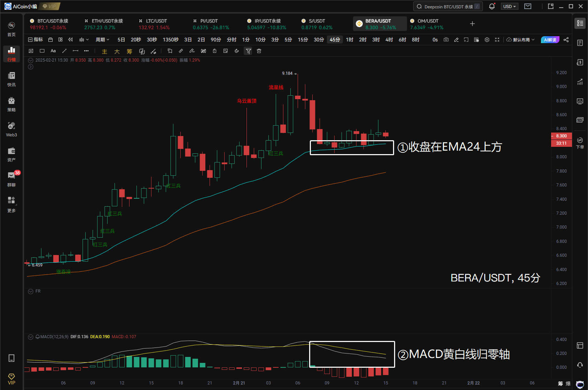Expand the second chevron below chart date
This screenshot has width=588, height=390.
pyautogui.click(x=31, y=67)
